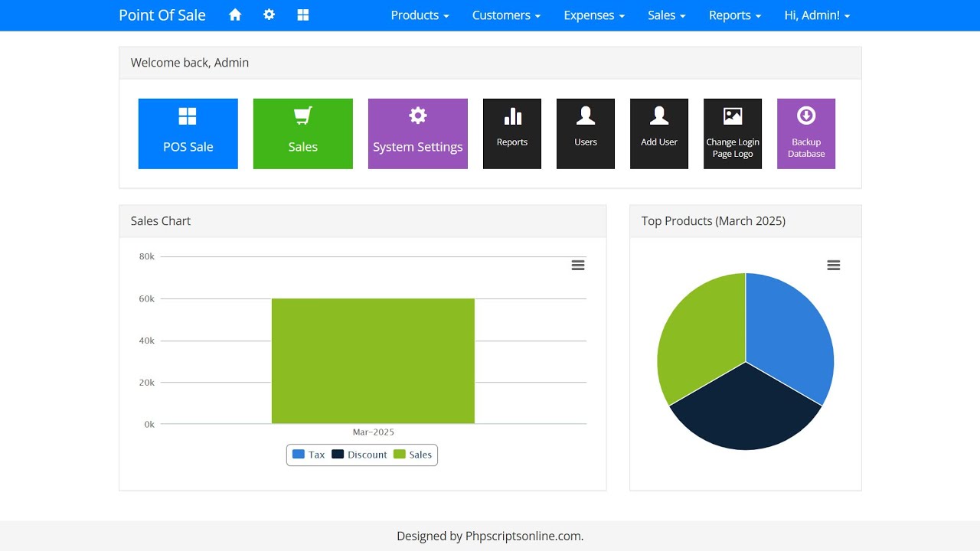980x551 pixels.
Task: Click the Sales Chart panel heading
Action: pyautogui.click(x=161, y=221)
